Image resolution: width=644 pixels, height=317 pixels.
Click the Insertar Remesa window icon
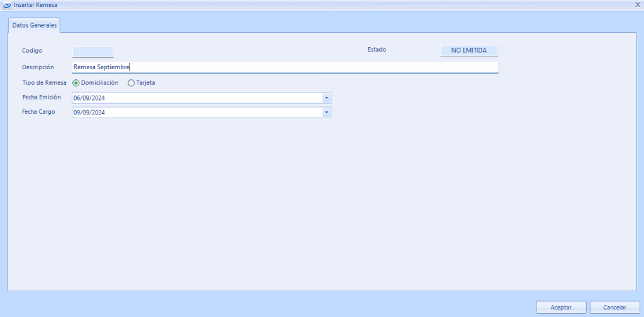[x=7, y=5]
